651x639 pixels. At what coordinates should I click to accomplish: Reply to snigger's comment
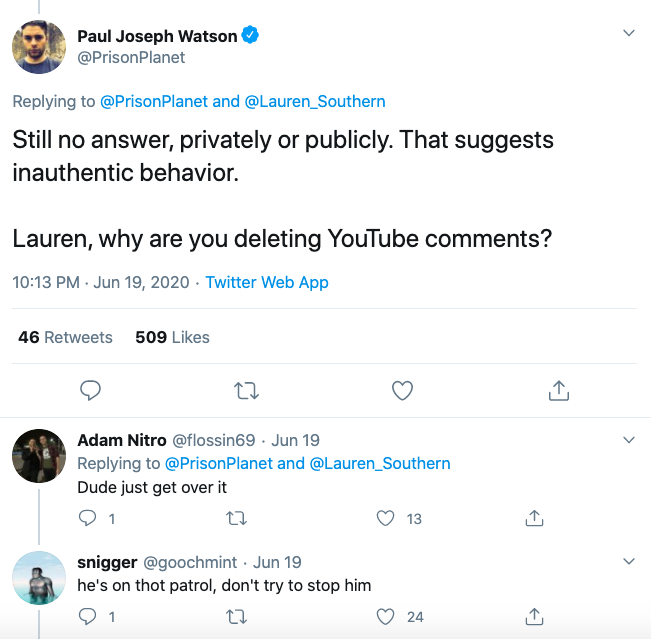pos(88,616)
